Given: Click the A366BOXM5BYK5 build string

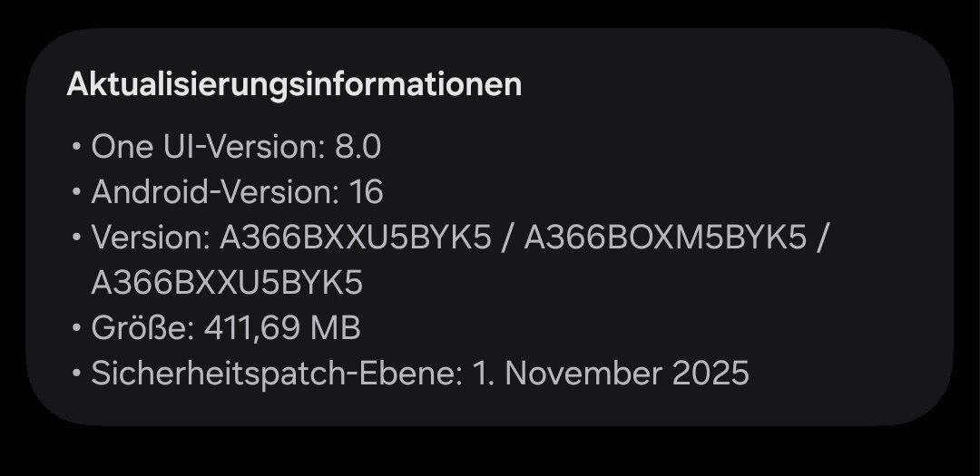Looking at the screenshot, I should click(665, 238).
